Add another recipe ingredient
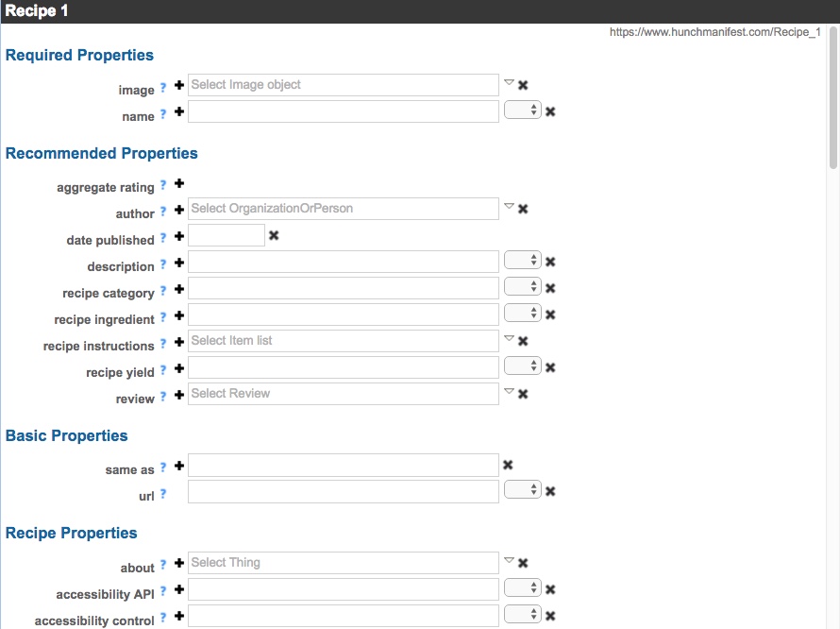 [179, 315]
